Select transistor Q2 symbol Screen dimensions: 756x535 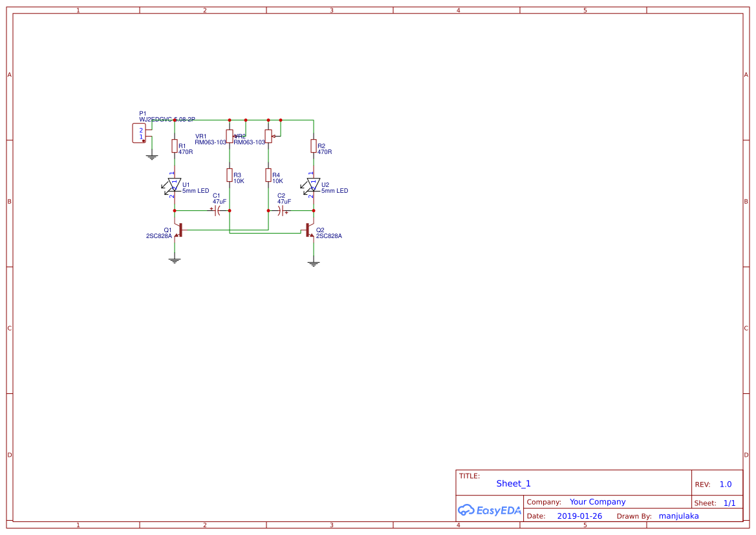click(310, 230)
